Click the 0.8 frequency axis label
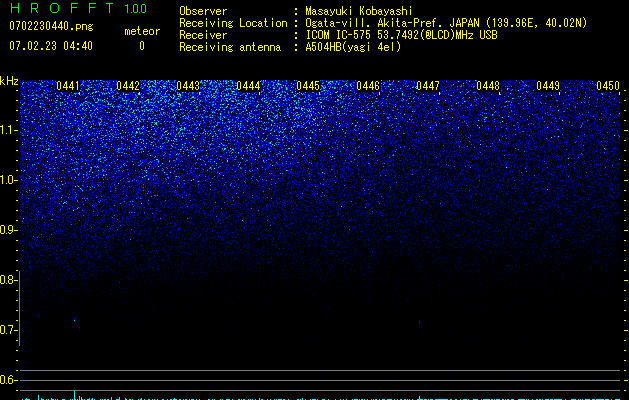This screenshot has height=400, width=629. pyautogui.click(x=8, y=280)
